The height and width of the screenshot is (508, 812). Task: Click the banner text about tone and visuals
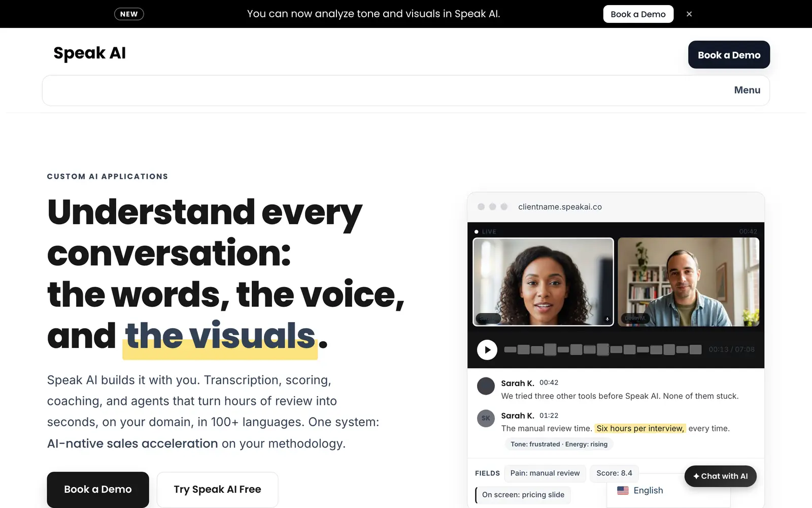(374, 14)
